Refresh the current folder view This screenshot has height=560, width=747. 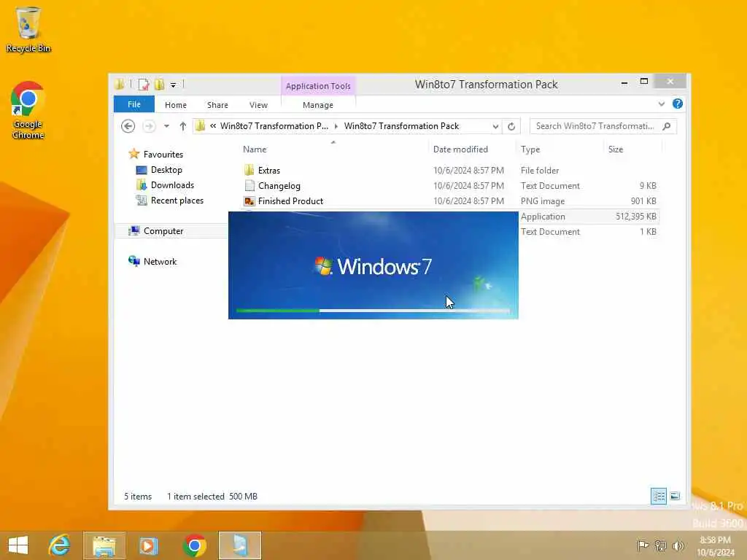click(511, 126)
